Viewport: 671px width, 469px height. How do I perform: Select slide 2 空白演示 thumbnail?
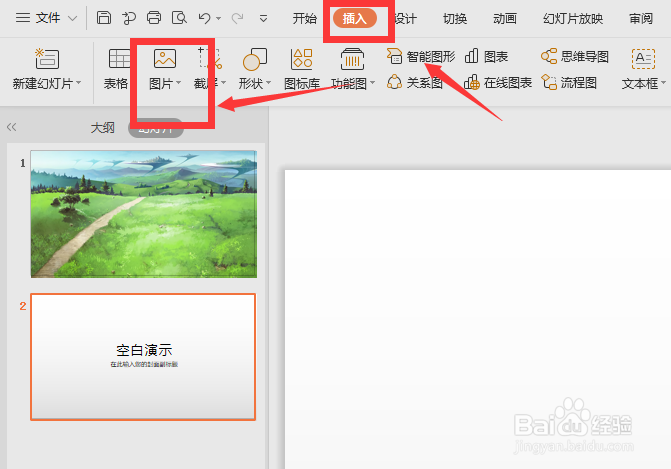pos(143,357)
